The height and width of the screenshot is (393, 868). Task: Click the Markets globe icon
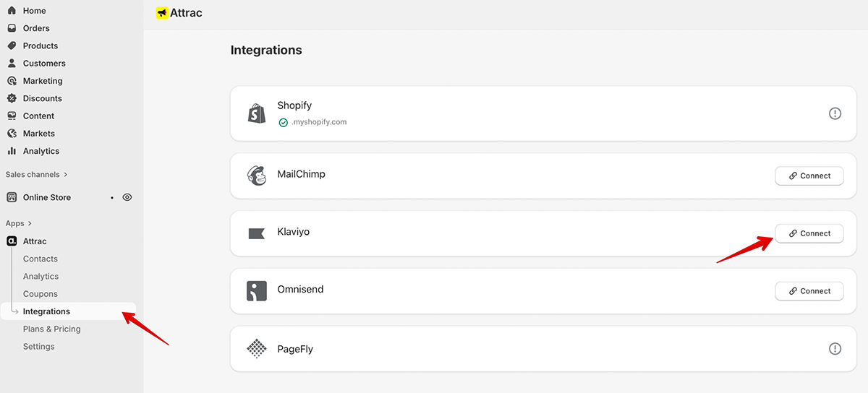coord(12,134)
